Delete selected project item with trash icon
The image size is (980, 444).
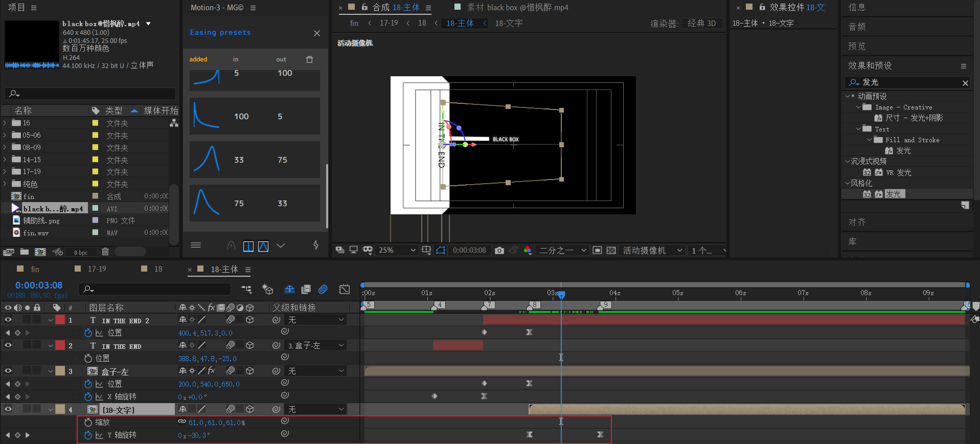105,252
